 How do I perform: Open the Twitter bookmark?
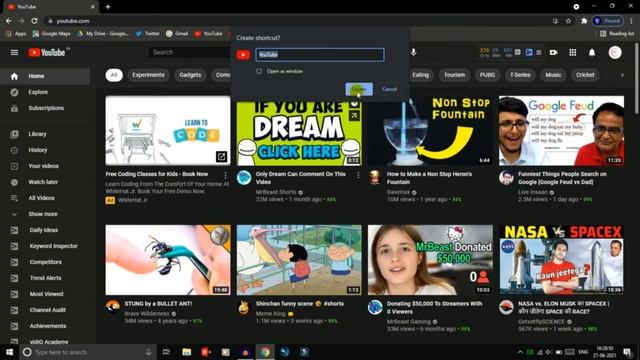point(147,33)
